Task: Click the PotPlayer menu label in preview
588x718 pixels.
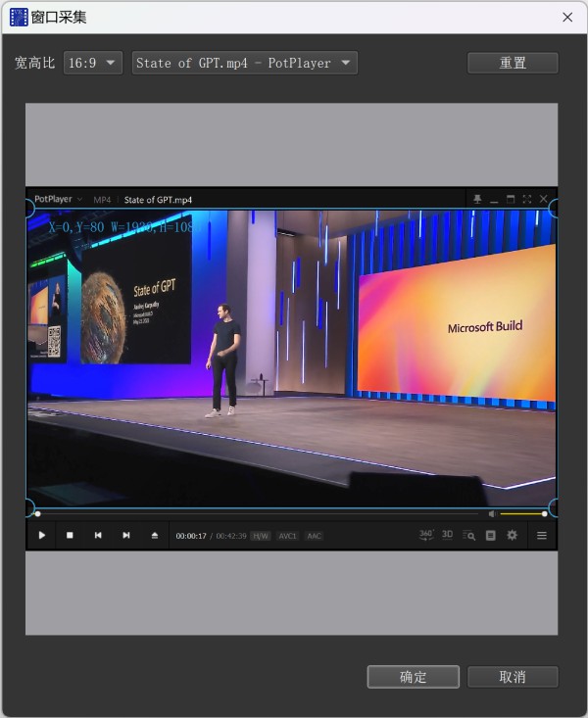Action: (x=54, y=199)
